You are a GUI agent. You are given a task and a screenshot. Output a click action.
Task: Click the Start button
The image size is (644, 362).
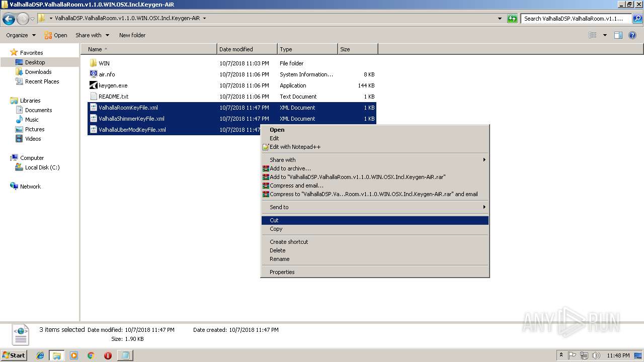(14, 355)
